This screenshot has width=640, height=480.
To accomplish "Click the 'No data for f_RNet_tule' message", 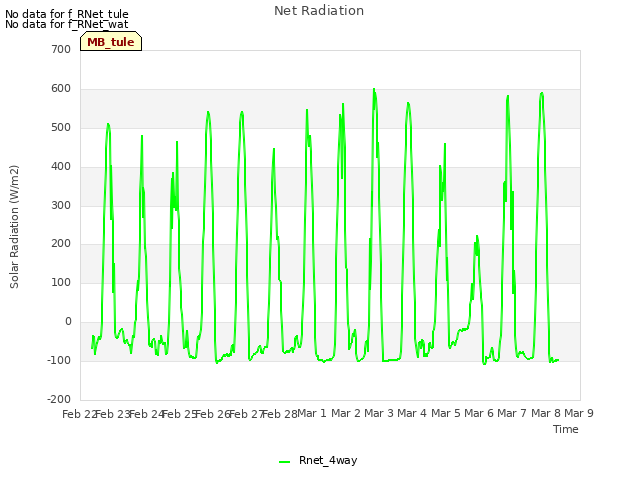I will (67, 14).
